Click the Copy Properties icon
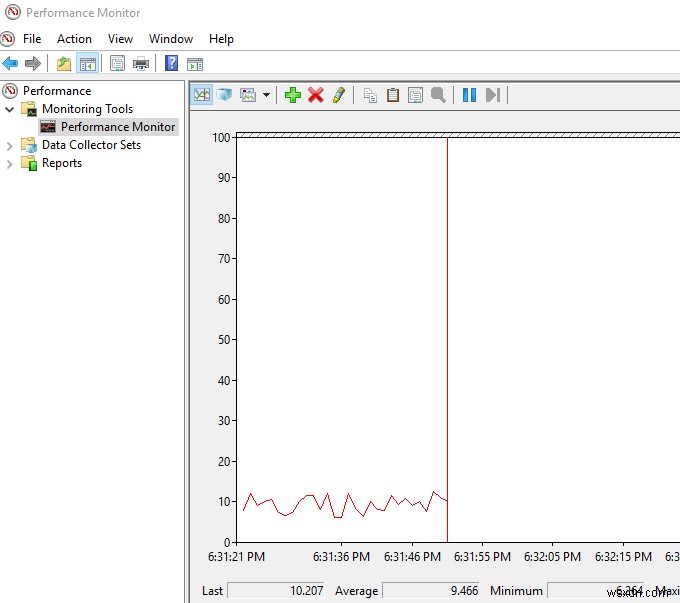The image size is (680, 603). [x=370, y=95]
